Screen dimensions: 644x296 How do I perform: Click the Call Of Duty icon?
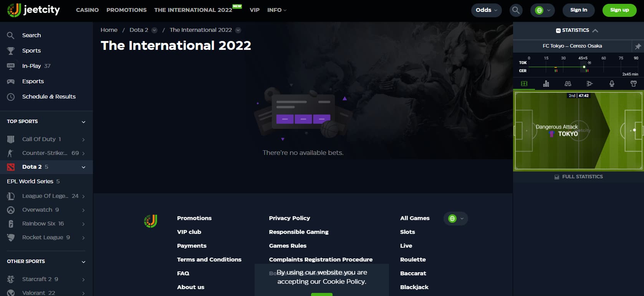pos(11,139)
